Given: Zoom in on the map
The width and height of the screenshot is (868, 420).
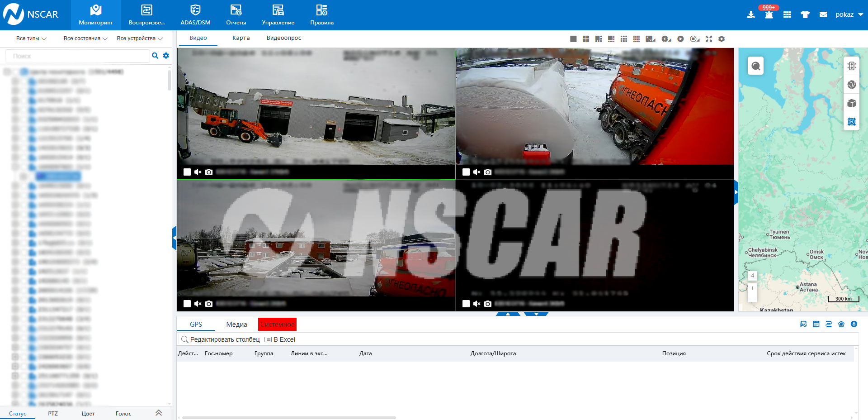Looking at the screenshot, I should click(752, 288).
